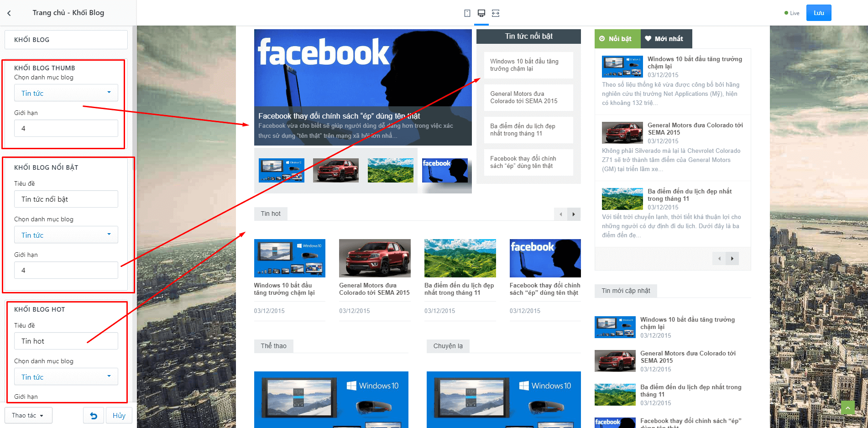The image size is (868, 428).
Task: Click the Tin tức nổi bật title field
Action: pyautogui.click(x=66, y=199)
